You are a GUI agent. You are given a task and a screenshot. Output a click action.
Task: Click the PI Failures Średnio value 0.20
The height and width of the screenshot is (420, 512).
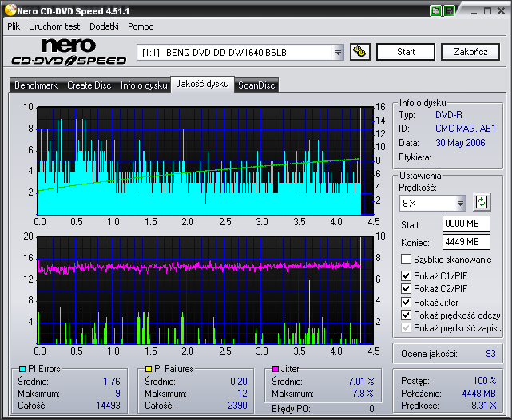238,381
